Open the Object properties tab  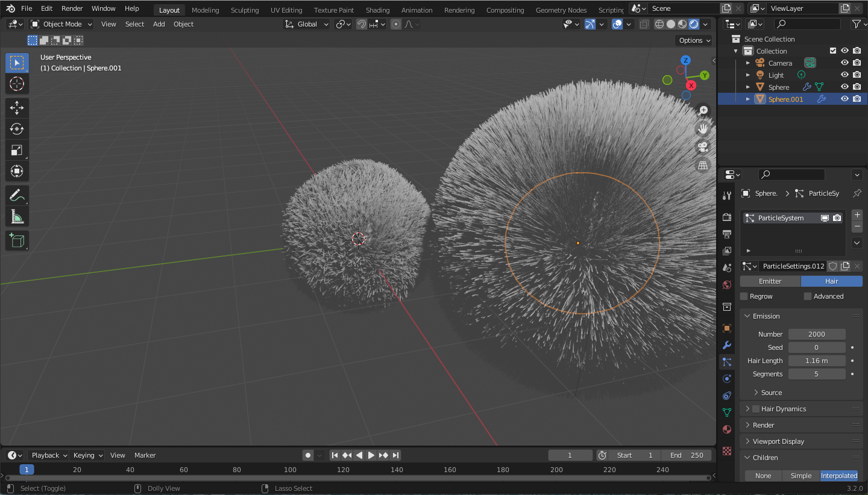(727, 328)
